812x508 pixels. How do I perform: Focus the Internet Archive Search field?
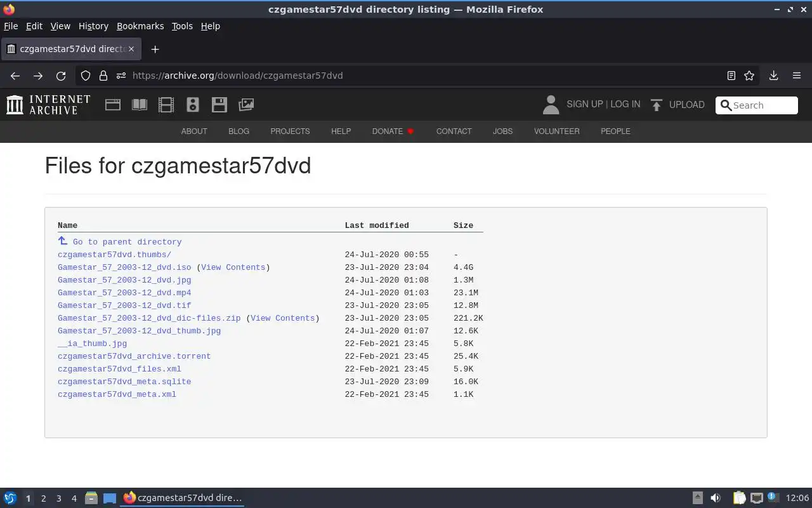pyautogui.click(x=757, y=105)
